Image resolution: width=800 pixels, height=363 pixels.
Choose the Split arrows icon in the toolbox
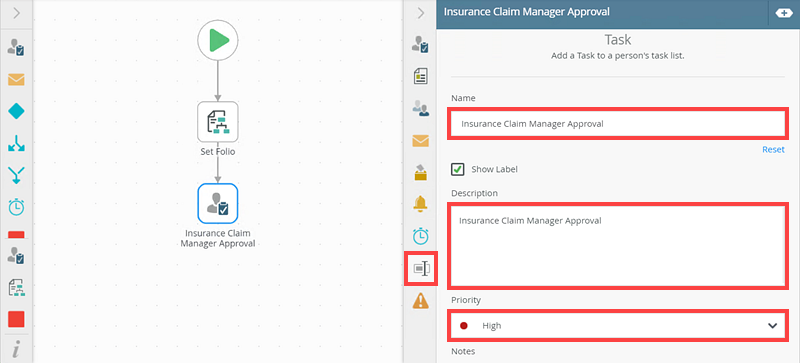tap(16, 143)
